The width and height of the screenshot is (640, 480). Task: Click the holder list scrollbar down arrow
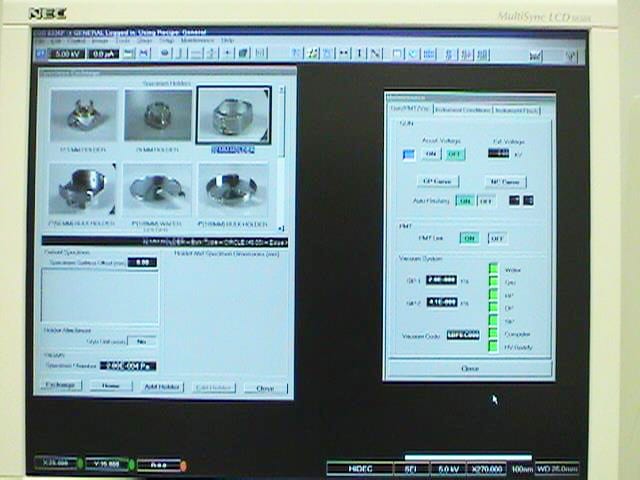click(281, 229)
